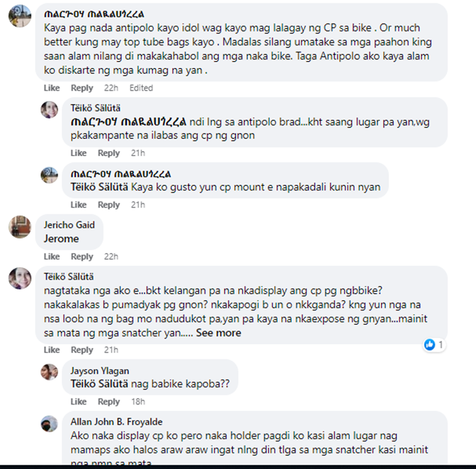The image size is (476, 469).
Task: Reply to Jericho Gaid's comment
Action: tap(82, 256)
